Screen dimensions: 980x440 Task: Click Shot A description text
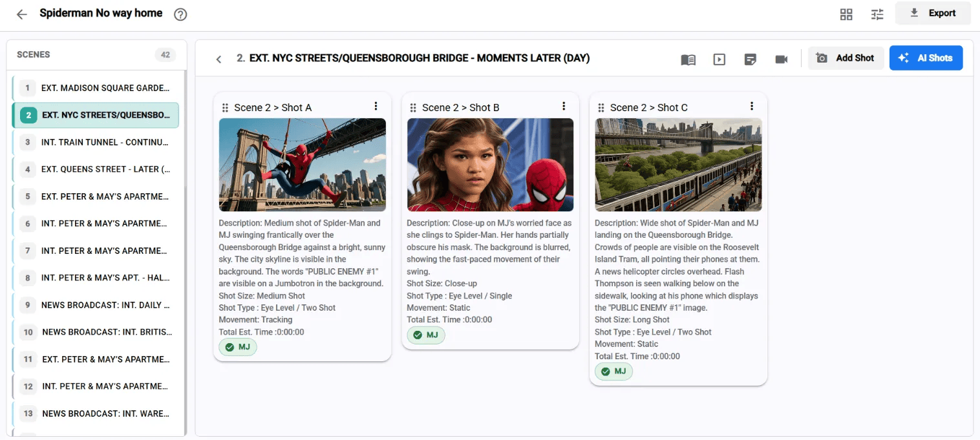pos(303,253)
